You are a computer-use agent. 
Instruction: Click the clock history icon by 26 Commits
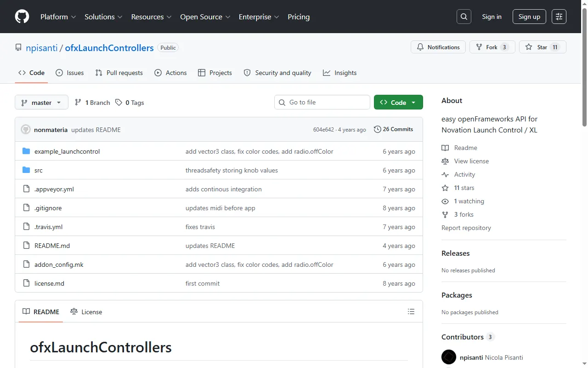tap(378, 129)
